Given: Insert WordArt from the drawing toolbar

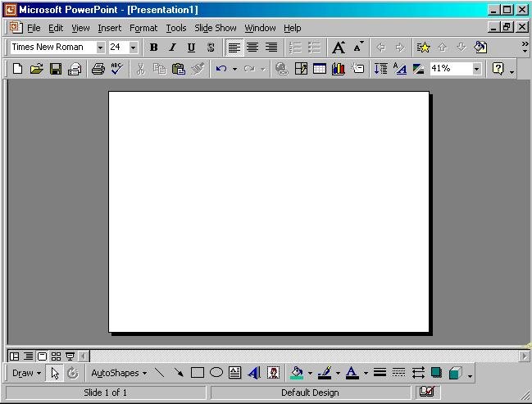Looking at the screenshot, I should [x=253, y=373].
